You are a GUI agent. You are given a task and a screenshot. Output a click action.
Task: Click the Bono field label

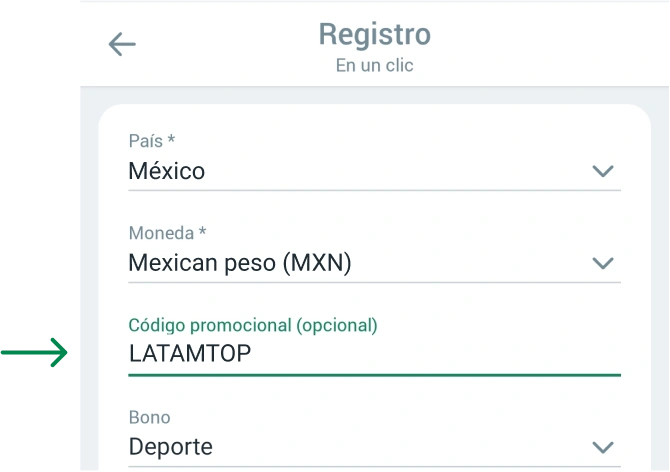pos(150,417)
